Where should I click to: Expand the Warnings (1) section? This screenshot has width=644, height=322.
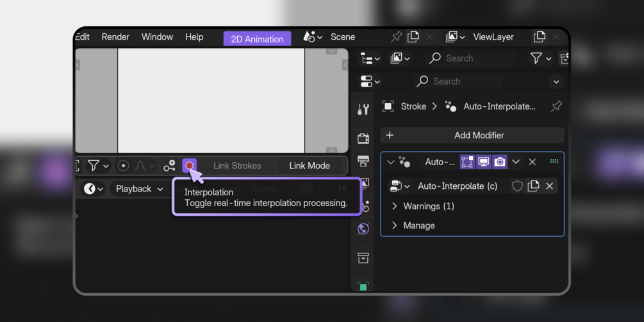pyautogui.click(x=423, y=206)
